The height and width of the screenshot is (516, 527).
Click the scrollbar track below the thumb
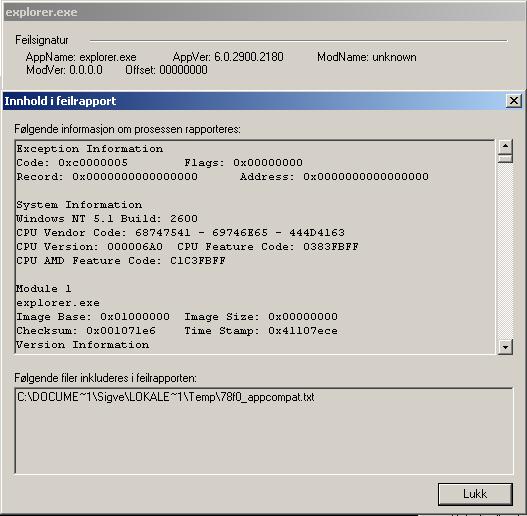(505, 251)
